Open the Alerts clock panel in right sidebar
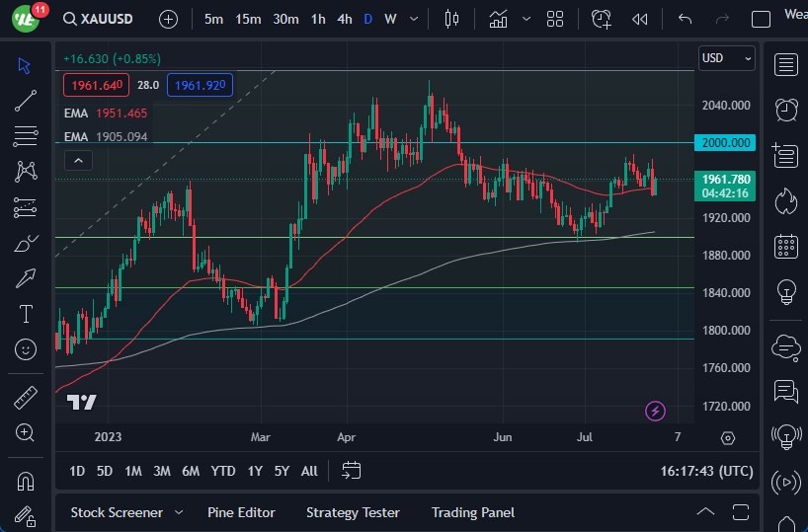Image resolution: width=808 pixels, height=532 pixels. point(786,109)
